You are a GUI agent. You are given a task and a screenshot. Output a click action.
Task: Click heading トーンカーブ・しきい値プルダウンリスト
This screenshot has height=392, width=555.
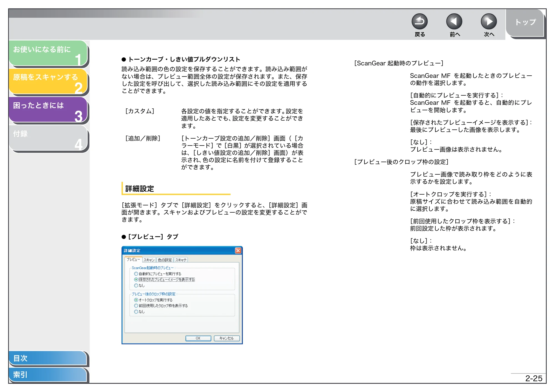click(x=184, y=59)
